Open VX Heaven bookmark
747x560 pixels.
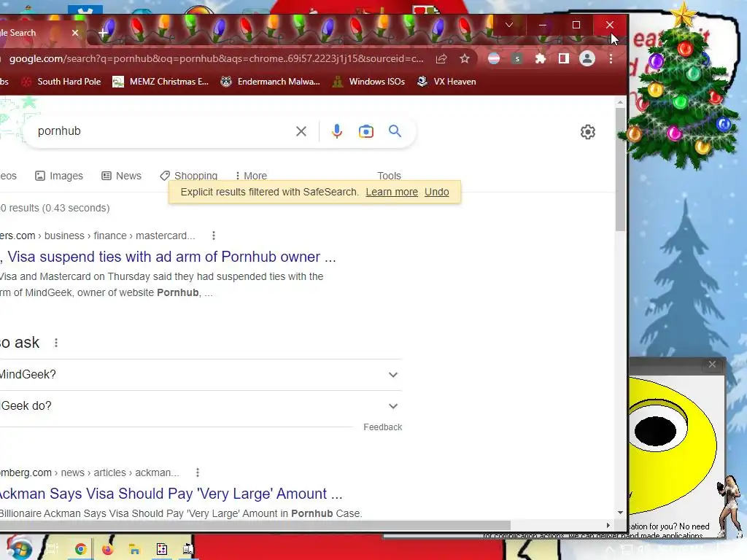[x=446, y=82]
